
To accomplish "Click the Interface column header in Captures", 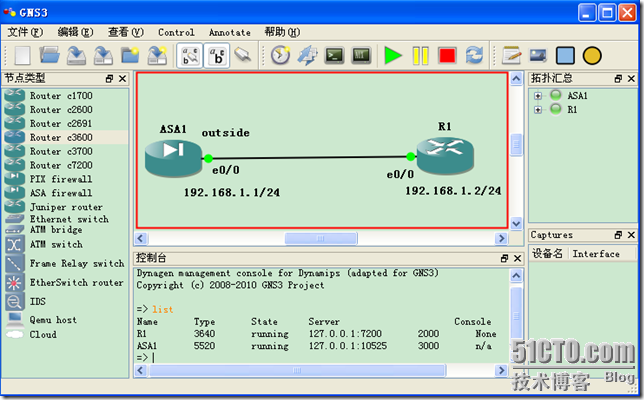I will (596, 254).
